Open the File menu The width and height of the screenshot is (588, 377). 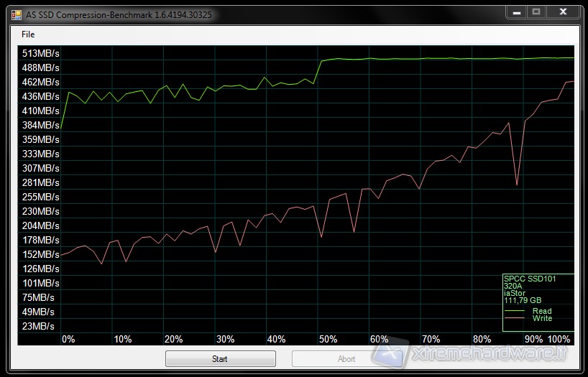[28, 34]
